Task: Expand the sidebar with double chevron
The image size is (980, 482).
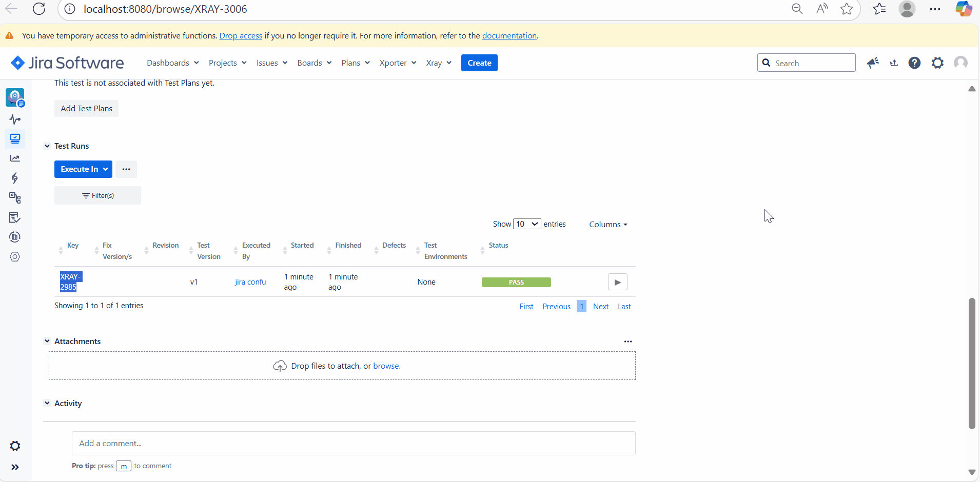Action: [15, 467]
